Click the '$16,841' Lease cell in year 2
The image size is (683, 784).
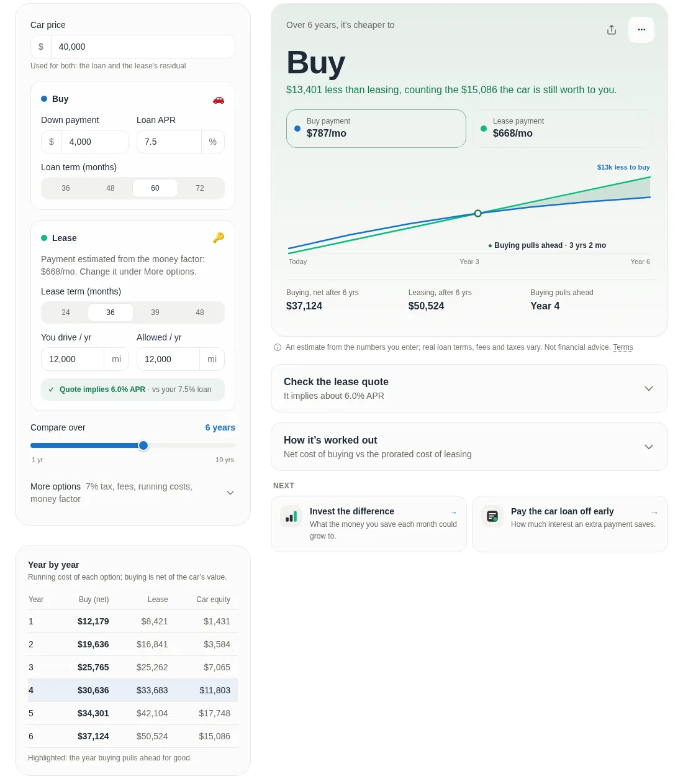(152, 644)
